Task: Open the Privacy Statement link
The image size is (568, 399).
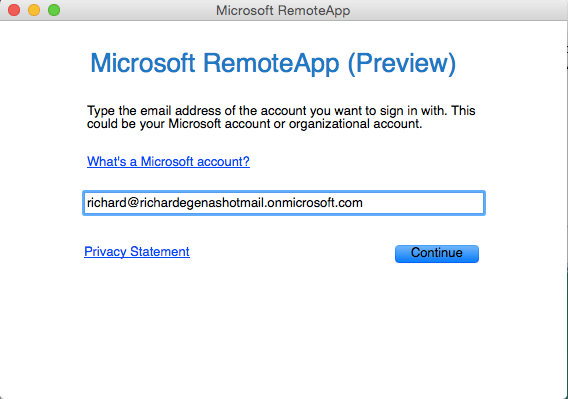Action: (x=137, y=252)
